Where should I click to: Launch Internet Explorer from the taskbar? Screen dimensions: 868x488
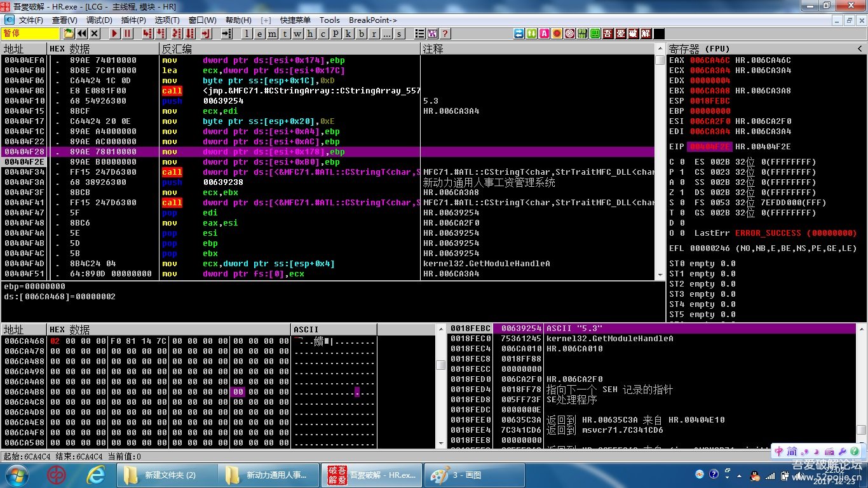point(96,475)
